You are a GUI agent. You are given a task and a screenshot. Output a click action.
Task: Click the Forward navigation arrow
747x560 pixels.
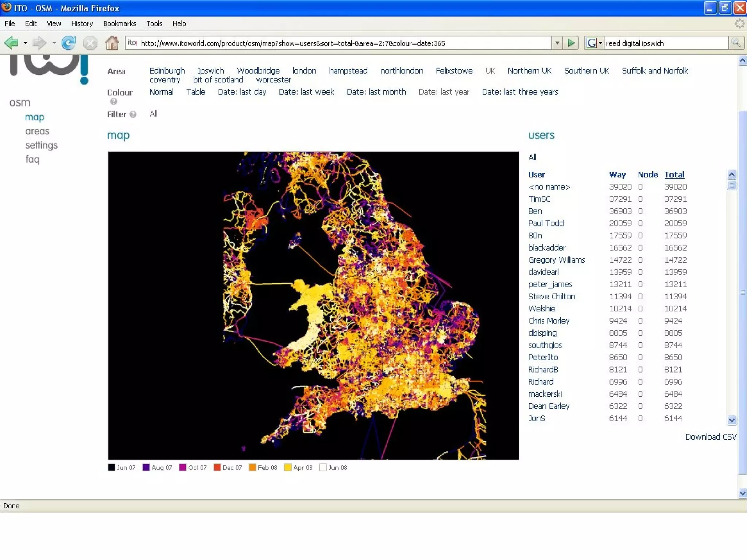tap(39, 43)
